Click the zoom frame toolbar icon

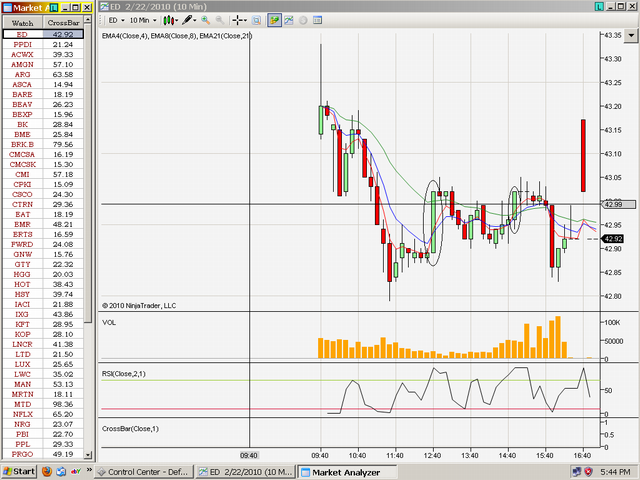pos(256,20)
